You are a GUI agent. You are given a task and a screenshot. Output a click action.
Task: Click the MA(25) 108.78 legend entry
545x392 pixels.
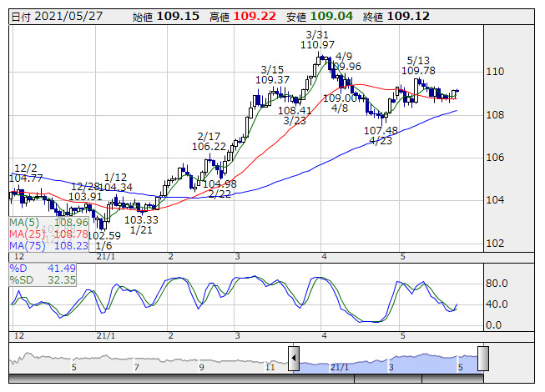coord(48,234)
